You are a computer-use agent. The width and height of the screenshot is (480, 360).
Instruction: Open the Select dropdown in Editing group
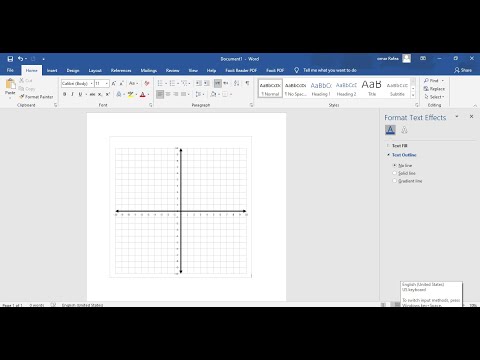434,97
